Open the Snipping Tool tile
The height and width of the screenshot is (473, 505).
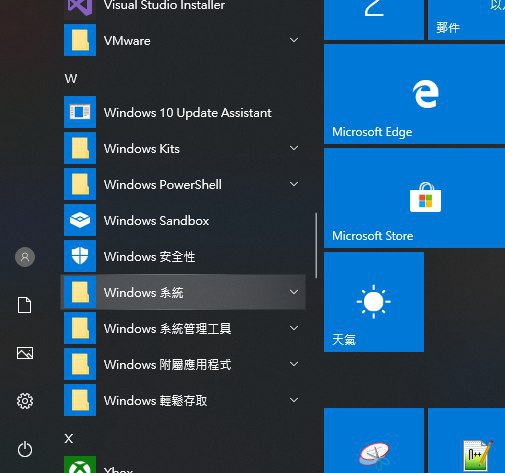coord(374,440)
